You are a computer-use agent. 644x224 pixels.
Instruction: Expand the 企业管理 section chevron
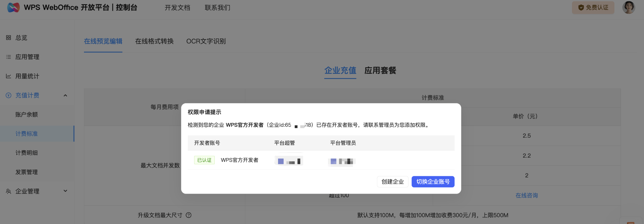coord(65,191)
